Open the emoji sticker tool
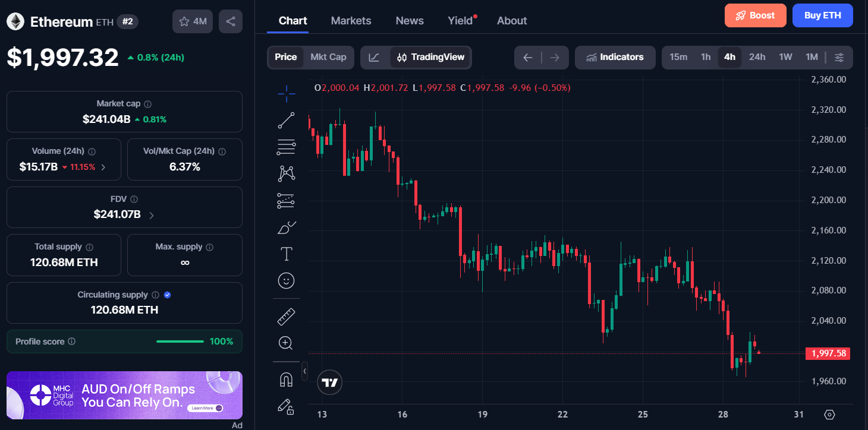 click(x=287, y=280)
